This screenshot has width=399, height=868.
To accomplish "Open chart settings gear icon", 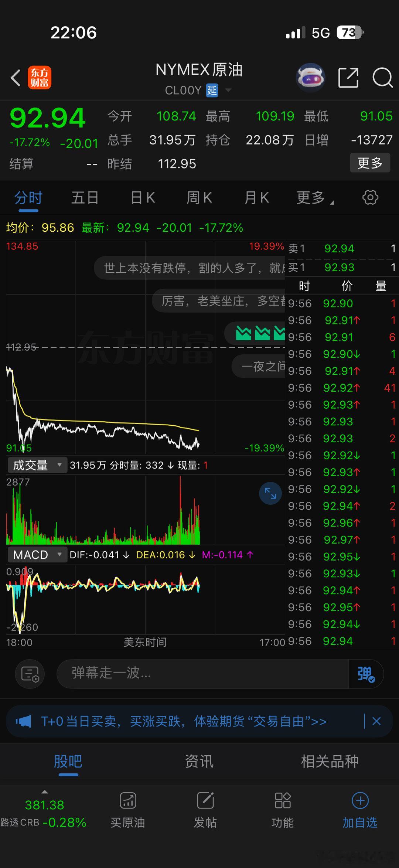I will coord(370,197).
